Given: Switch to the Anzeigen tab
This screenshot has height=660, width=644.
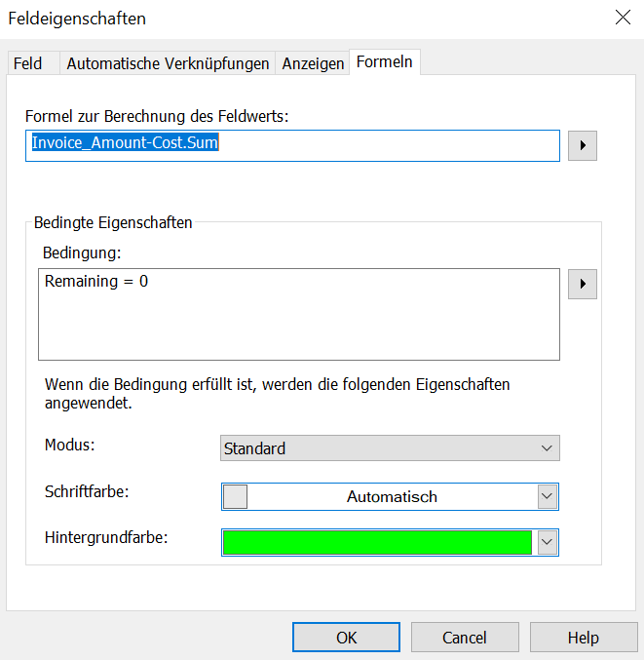Looking at the screenshot, I should (313, 63).
